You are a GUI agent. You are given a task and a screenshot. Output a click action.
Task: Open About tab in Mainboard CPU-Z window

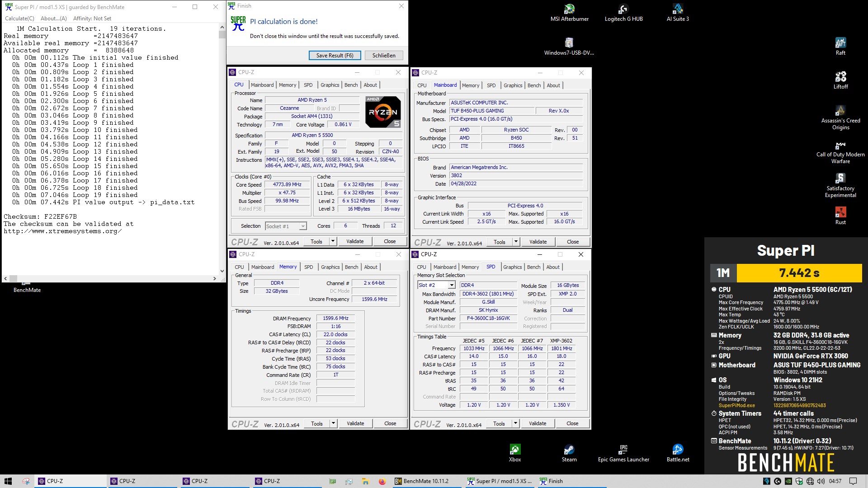pos(553,85)
